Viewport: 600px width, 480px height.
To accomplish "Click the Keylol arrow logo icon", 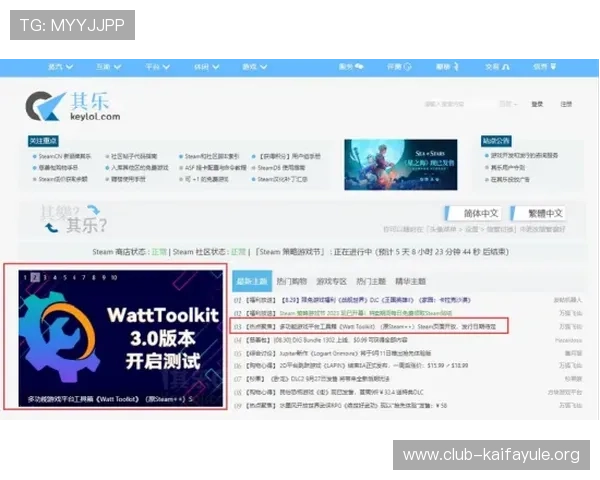I will pyautogui.click(x=45, y=106).
